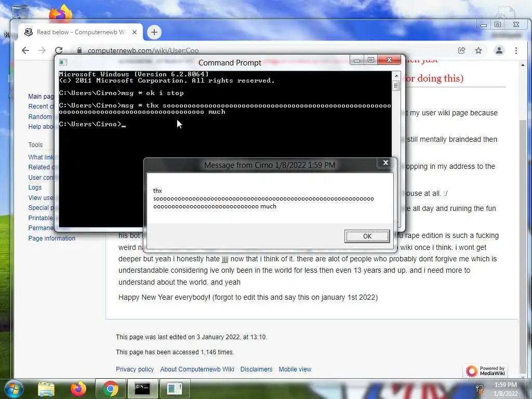Maximize the Command Prompt window
The width and height of the screenshot is (532, 399).
pyautogui.click(x=371, y=60)
